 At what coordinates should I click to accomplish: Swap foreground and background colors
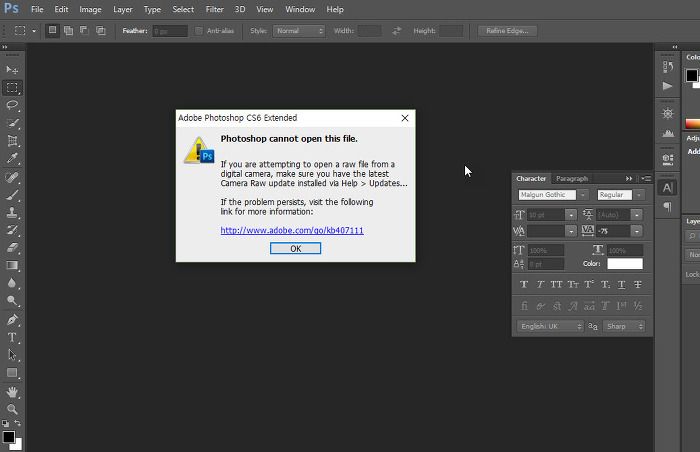click(17, 423)
